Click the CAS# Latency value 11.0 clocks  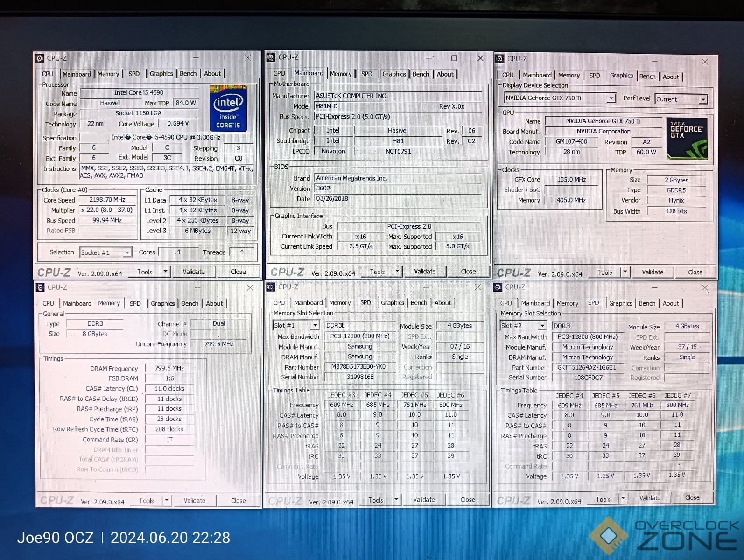coord(169,389)
